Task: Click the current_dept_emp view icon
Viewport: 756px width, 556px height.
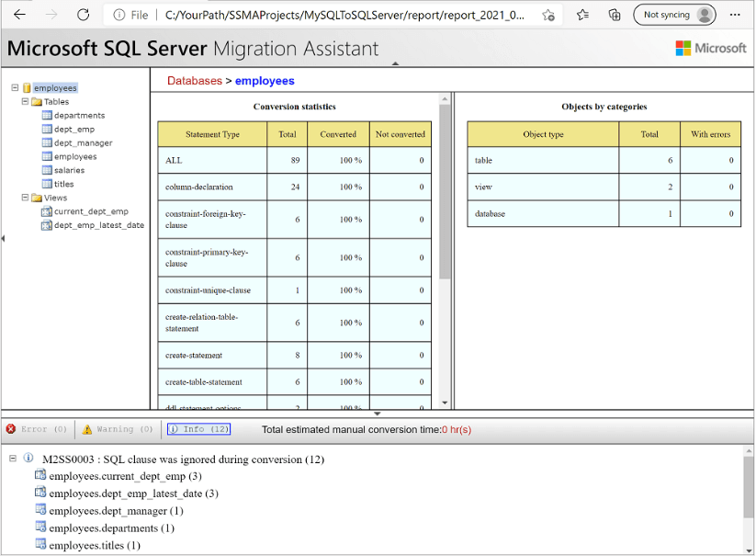Action: click(47, 211)
